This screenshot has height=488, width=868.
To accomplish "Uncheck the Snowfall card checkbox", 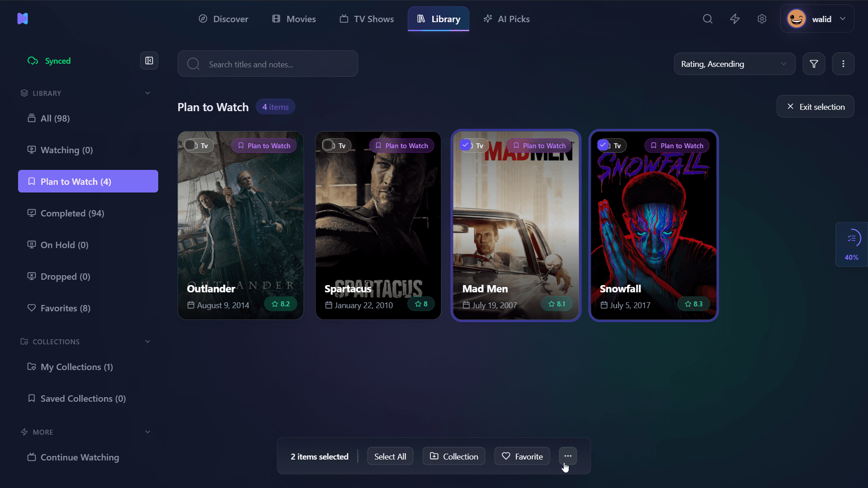I will [603, 145].
